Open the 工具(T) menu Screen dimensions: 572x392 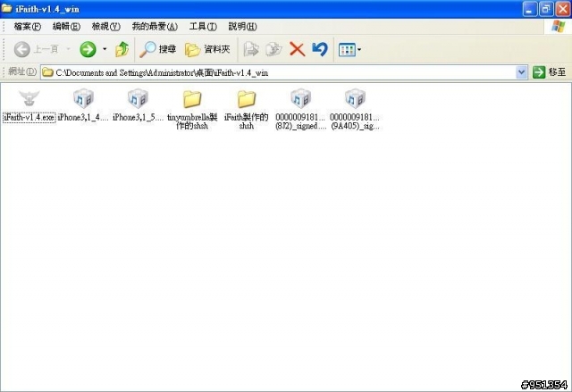pyautogui.click(x=203, y=26)
